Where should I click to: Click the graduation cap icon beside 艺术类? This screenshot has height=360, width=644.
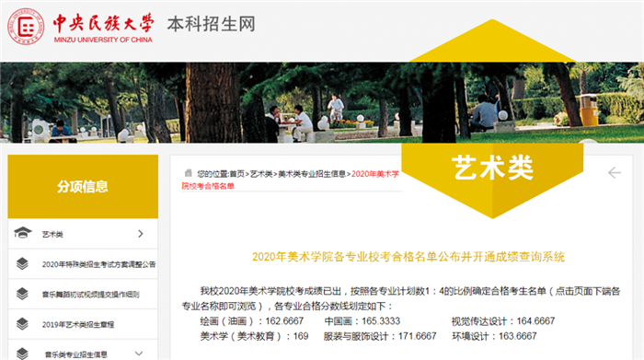click(x=23, y=233)
